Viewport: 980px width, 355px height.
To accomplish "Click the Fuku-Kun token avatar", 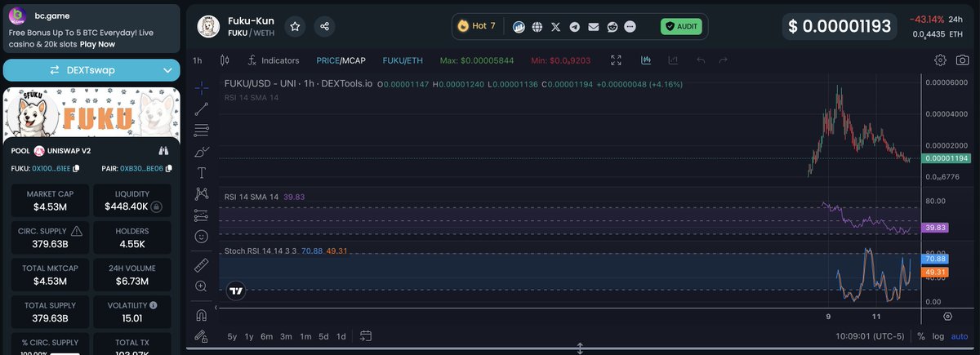I will (210, 27).
